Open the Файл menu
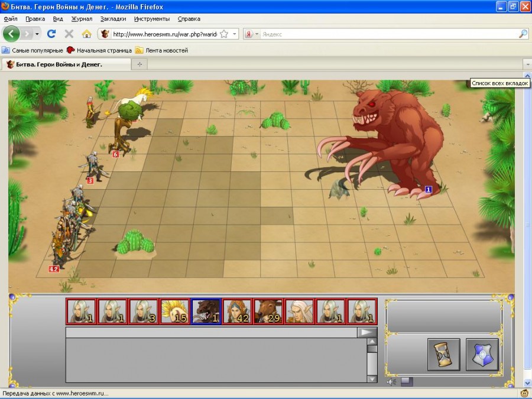 [x=11, y=19]
